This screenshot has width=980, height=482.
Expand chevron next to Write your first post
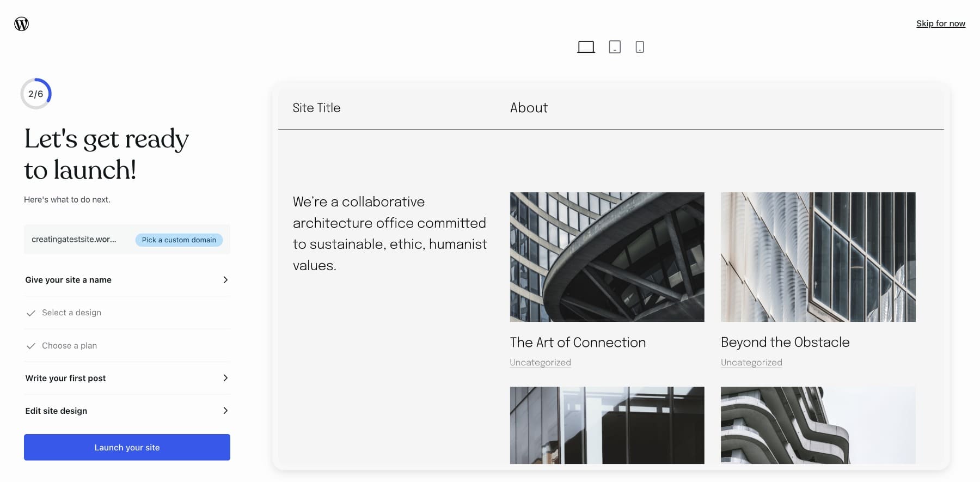tap(225, 378)
